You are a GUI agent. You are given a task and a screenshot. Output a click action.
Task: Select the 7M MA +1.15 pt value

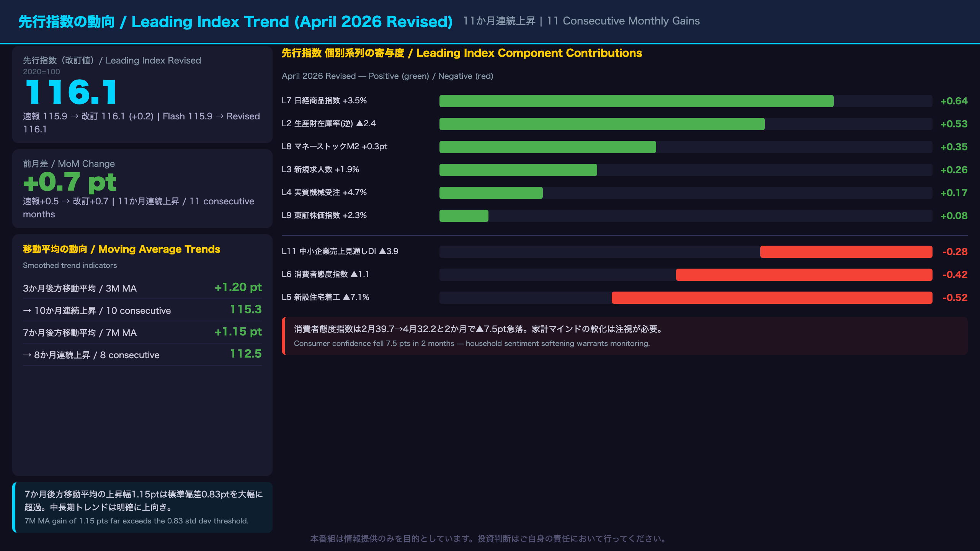(238, 332)
